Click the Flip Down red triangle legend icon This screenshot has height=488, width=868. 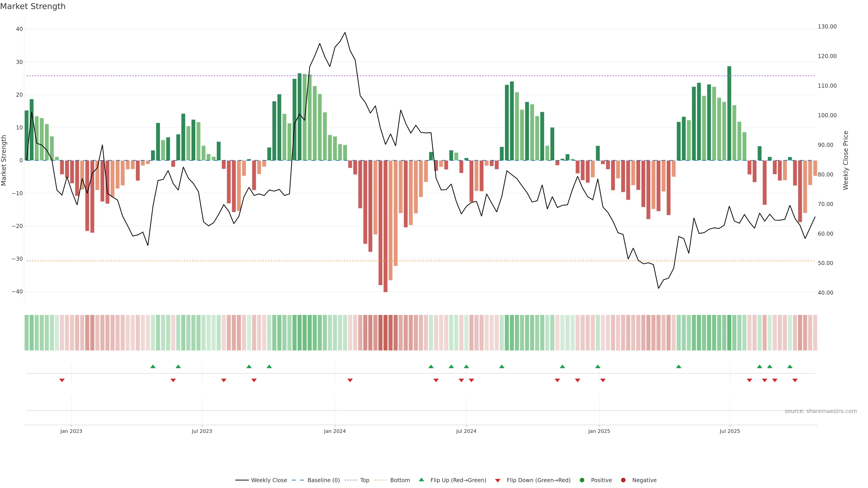pos(498,480)
